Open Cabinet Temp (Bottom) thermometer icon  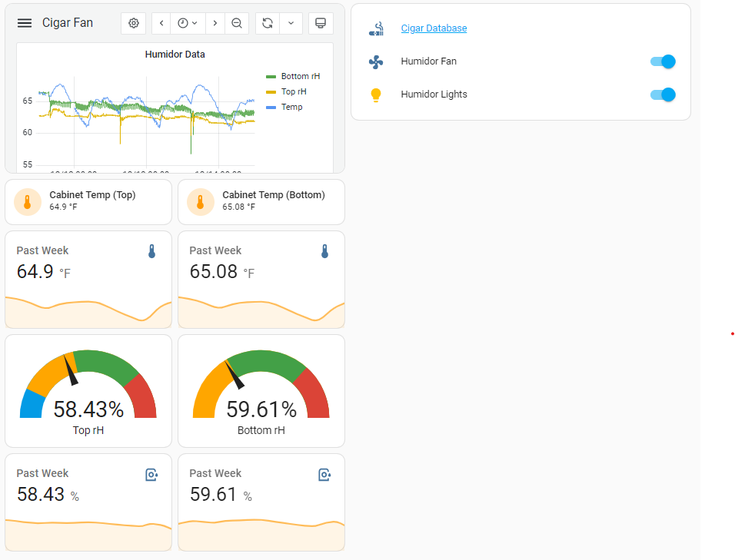[201, 202]
